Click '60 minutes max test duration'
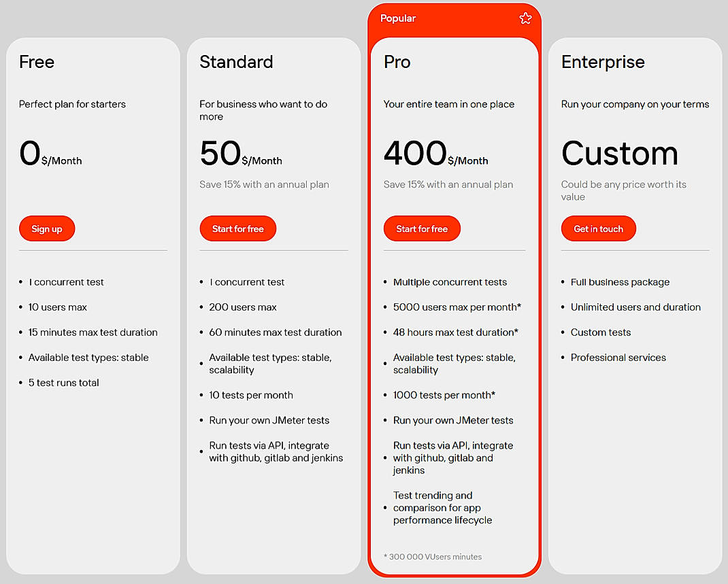728x584 pixels. pos(276,332)
